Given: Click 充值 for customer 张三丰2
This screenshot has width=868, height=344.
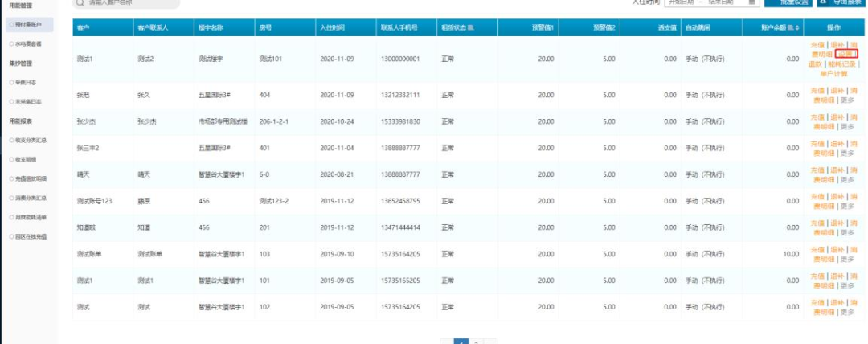Looking at the screenshot, I should pyautogui.click(x=817, y=144).
